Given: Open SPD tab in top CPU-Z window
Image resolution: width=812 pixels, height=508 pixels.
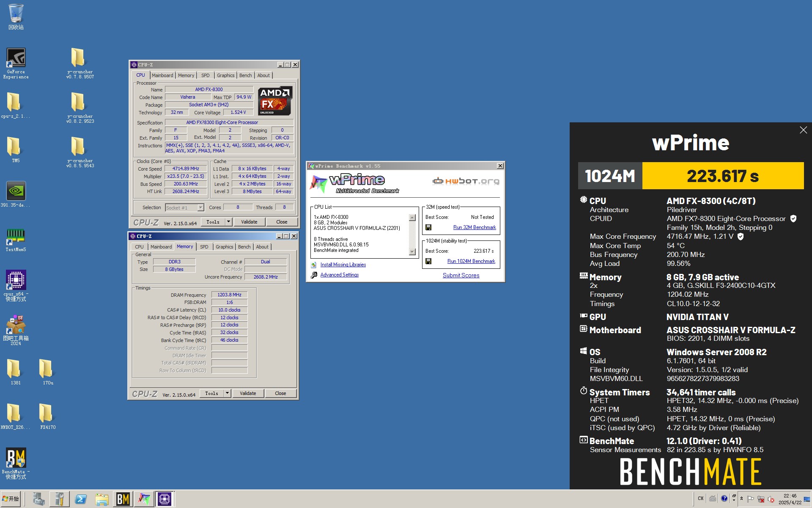Looking at the screenshot, I should 206,75.
